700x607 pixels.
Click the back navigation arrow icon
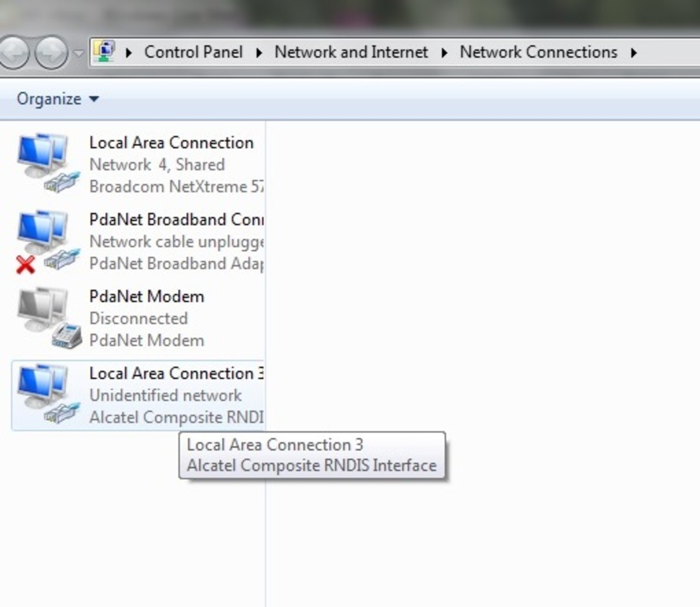(x=12, y=52)
